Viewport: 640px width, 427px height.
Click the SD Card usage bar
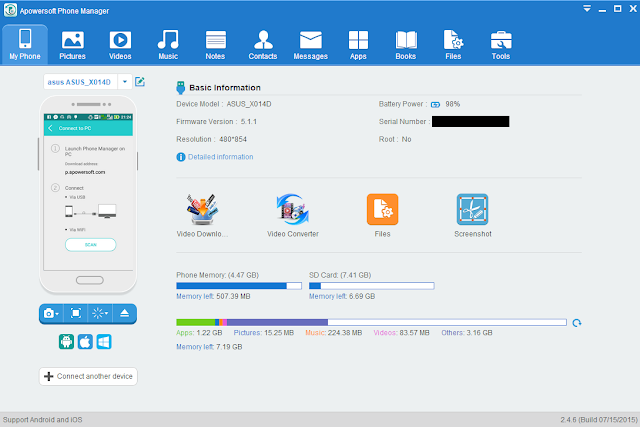pos(371,286)
